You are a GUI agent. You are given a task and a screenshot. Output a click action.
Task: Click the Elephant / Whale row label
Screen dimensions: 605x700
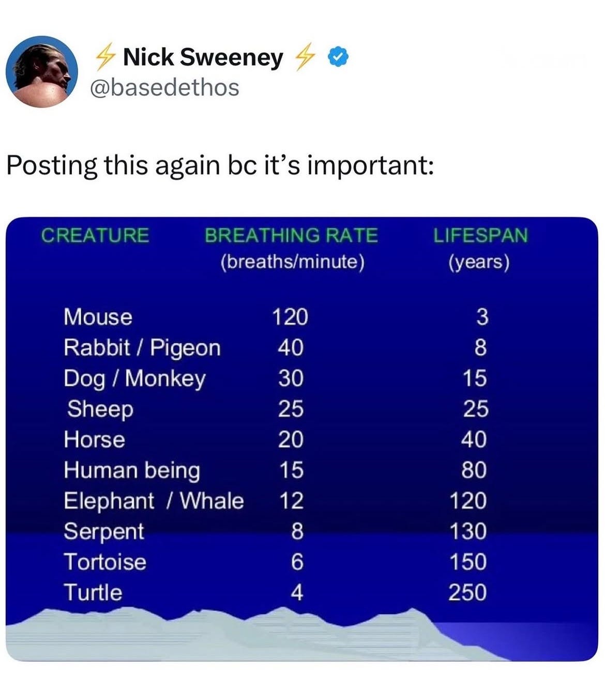(154, 501)
